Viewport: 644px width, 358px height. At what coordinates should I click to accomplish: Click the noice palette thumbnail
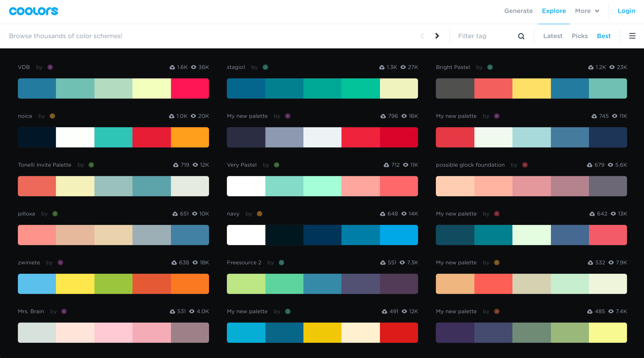point(113,137)
